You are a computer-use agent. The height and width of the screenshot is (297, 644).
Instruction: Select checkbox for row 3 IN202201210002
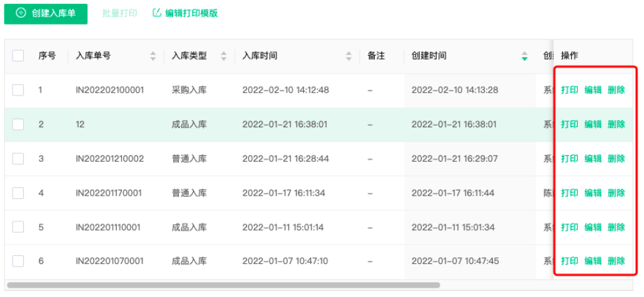[x=19, y=159]
